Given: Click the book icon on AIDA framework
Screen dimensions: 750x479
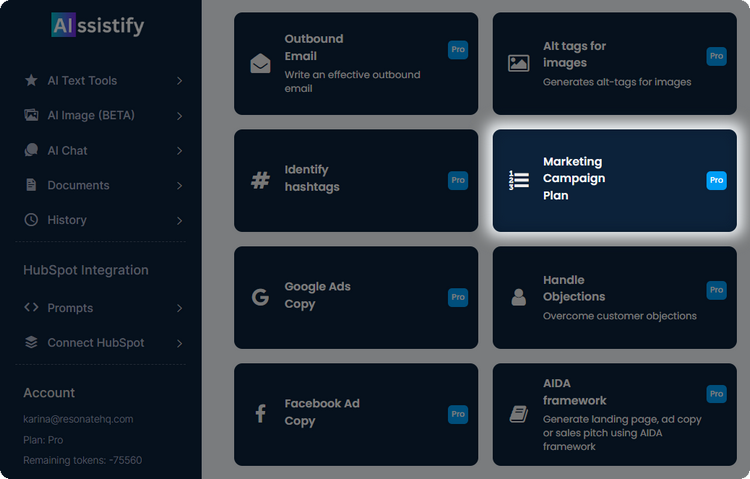Looking at the screenshot, I should tap(518, 413).
